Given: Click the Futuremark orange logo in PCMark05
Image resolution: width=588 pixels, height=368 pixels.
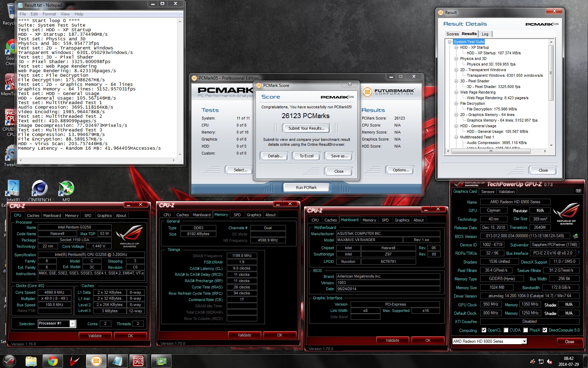Looking at the screenshot, I should point(367,92).
